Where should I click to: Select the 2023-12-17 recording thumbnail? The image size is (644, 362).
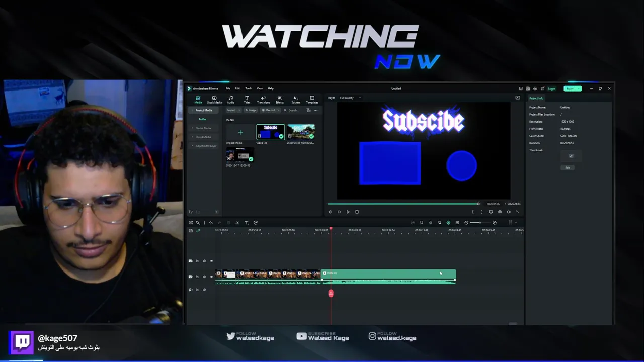coord(240,155)
